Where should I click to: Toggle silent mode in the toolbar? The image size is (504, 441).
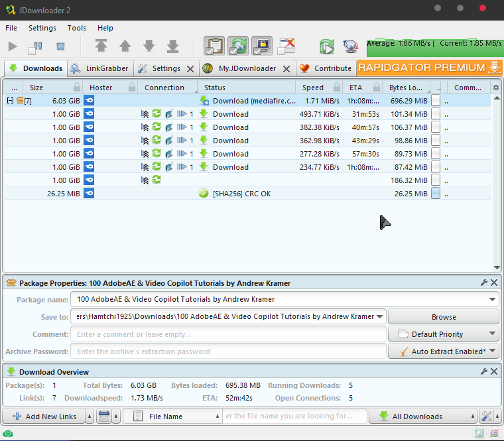[x=286, y=46]
